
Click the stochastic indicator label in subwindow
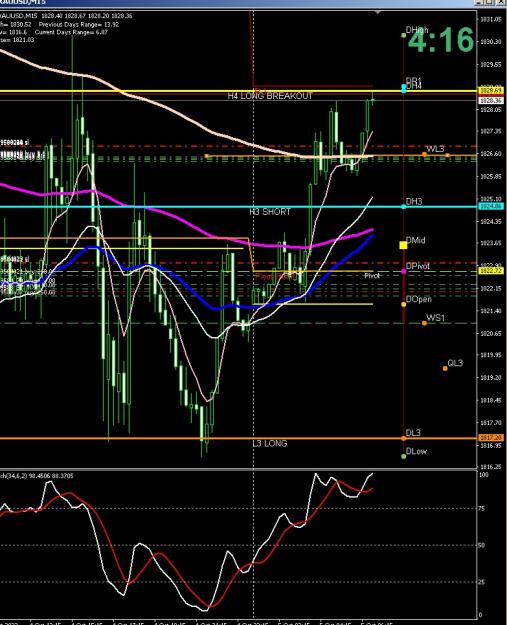coord(37,476)
